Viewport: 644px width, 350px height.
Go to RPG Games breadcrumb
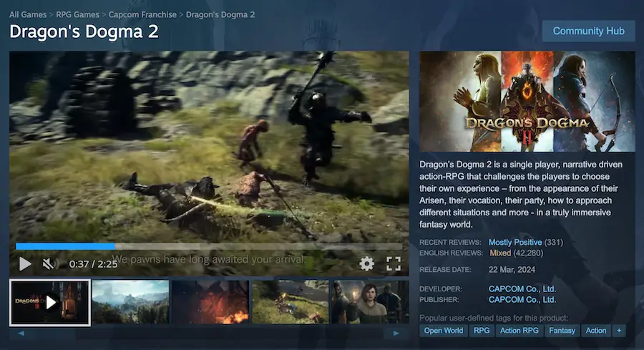[x=77, y=14]
